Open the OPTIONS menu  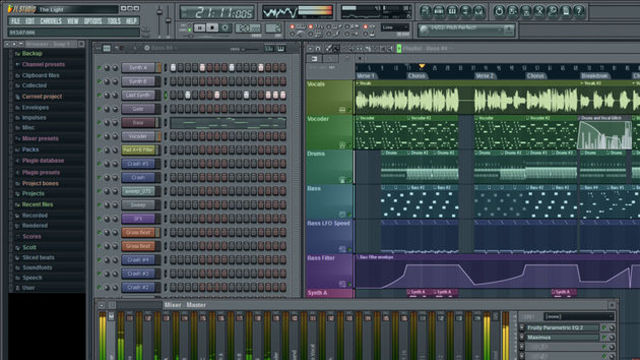click(93, 21)
